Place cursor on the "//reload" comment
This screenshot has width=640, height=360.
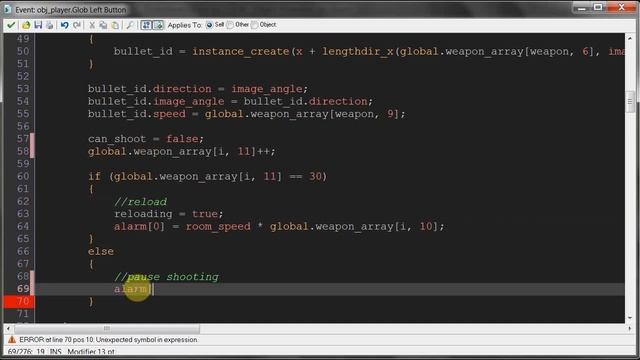pos(140,202)
